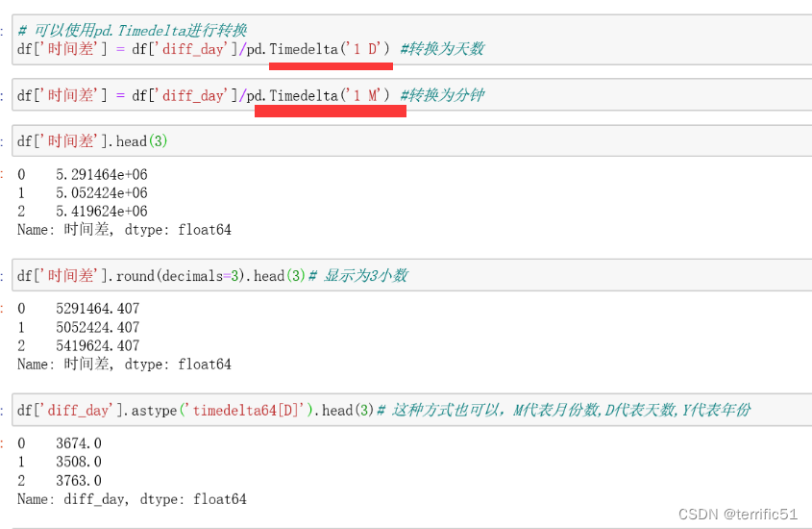Click the output value 5291464.407
This screenshot has width=812, height=529.
click(98, 309)
